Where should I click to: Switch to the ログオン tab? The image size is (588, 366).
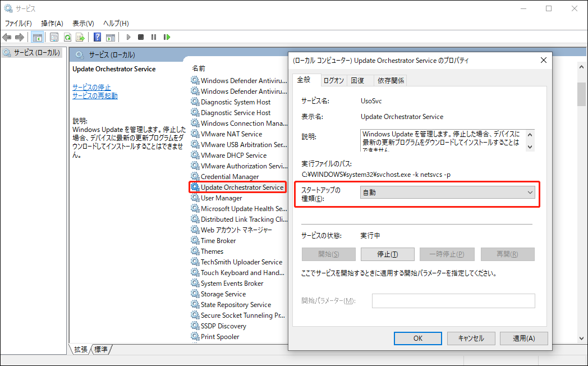coord(333,81)
